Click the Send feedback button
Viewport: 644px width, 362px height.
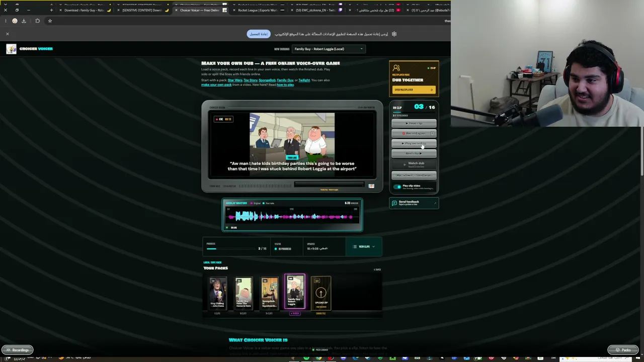(414, 203)
